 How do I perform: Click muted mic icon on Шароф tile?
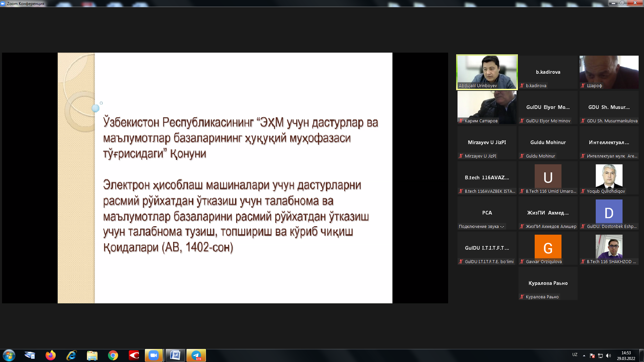click(x=583, y=86)
